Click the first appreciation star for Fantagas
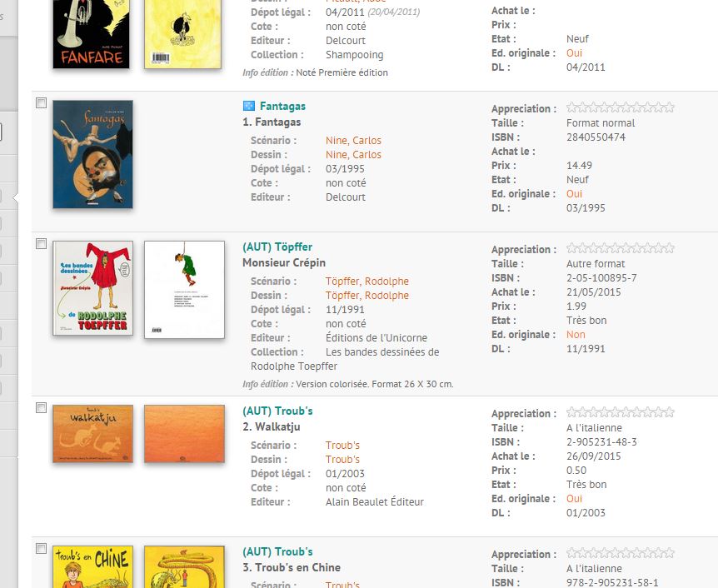The height and width of the screenshot is (588, 718). [x=571, y=107]
